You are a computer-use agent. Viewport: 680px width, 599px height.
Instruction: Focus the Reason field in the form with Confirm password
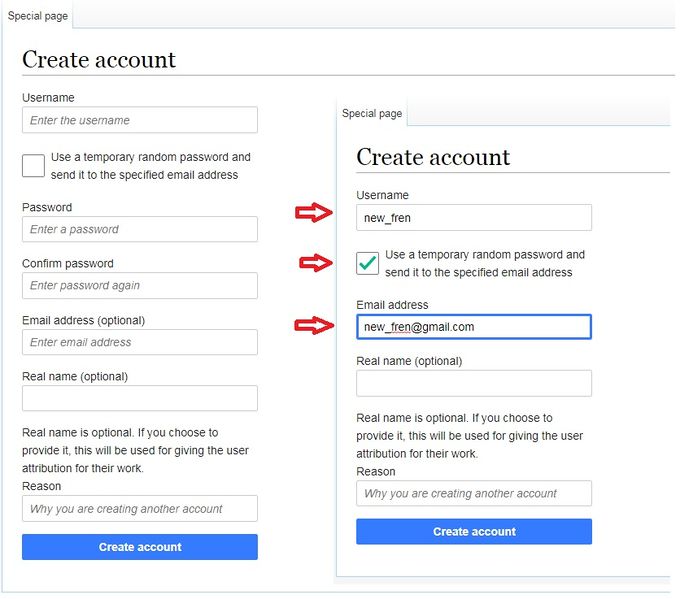[x=139, y=508]
